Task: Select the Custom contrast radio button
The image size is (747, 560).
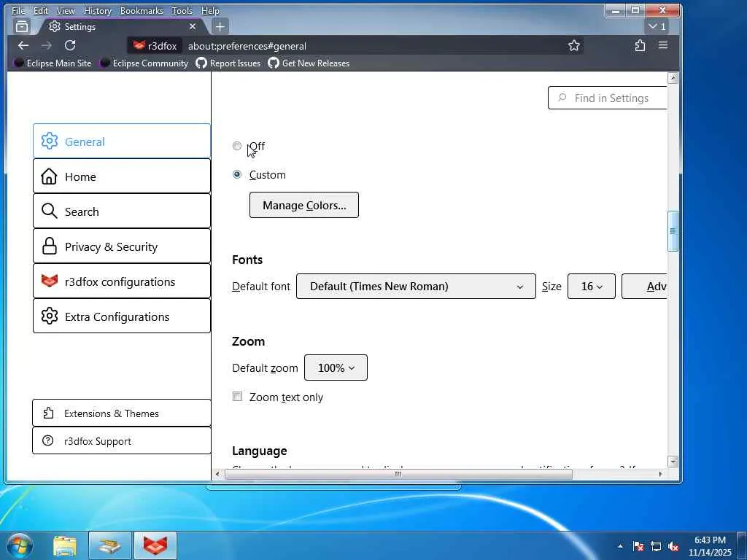Action: coord(237,174)
